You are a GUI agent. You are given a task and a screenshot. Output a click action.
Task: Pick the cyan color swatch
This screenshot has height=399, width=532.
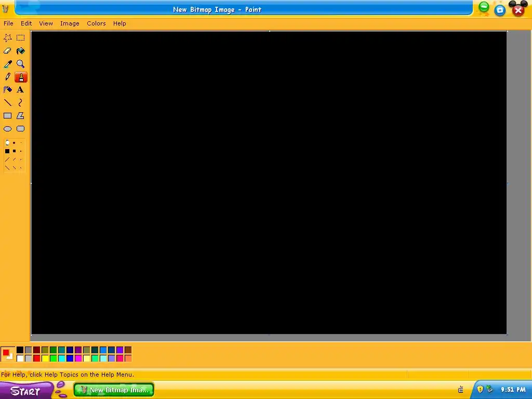click(x=62, y=358)
